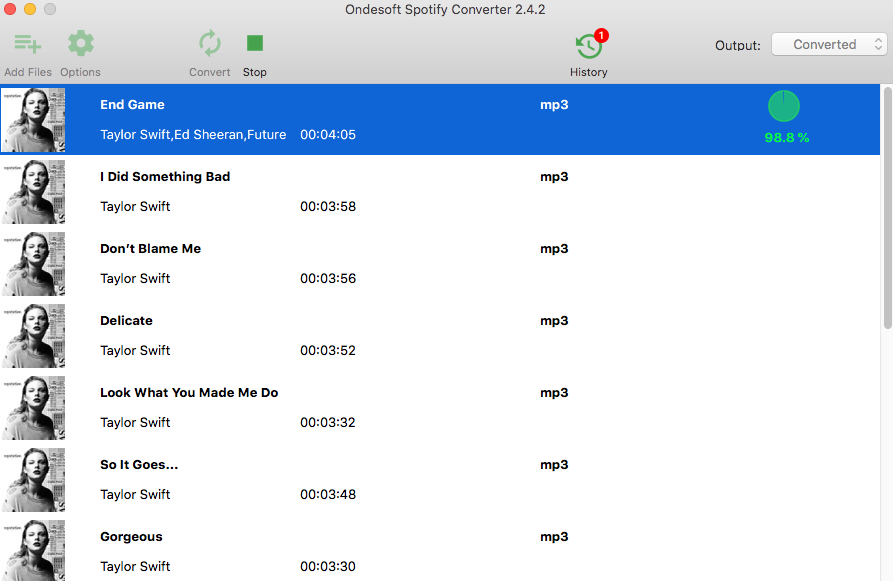This screenshot has width=893, height=581.
Task: Click the 00:03:52 duration value
Action: (328, 351)
